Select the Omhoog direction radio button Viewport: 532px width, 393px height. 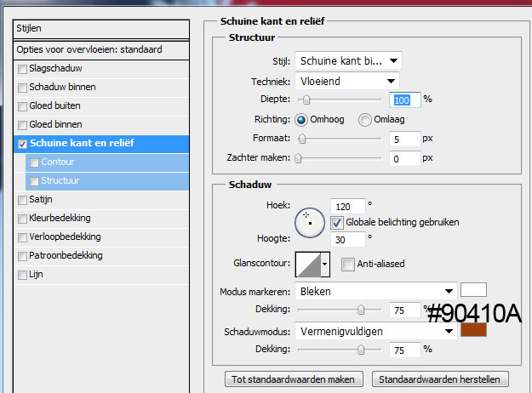[301, 120]
